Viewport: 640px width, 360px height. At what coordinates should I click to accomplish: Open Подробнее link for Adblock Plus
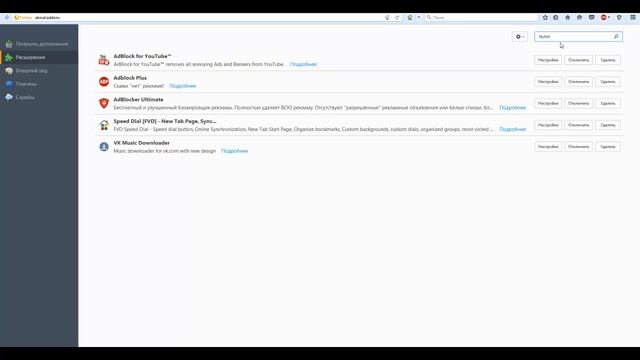pos(182,86)
